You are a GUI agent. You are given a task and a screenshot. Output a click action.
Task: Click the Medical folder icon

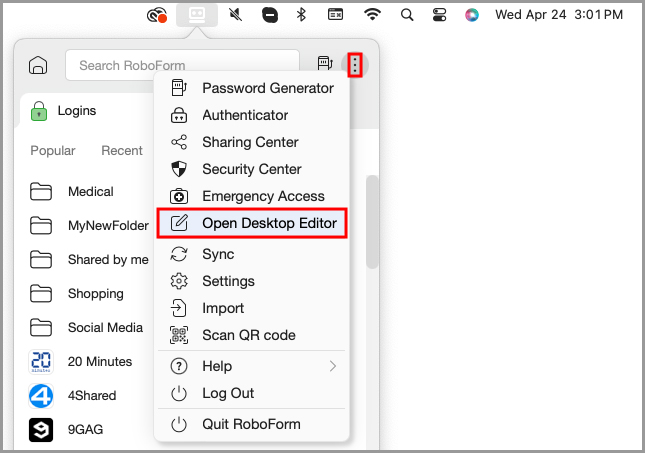pos(41,192)
